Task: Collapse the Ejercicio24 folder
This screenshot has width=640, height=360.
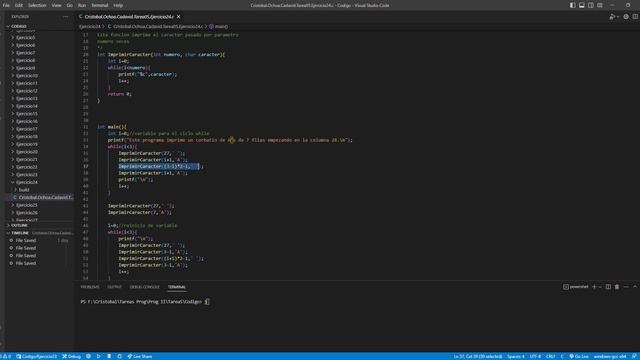Action: tap(39, 182)
